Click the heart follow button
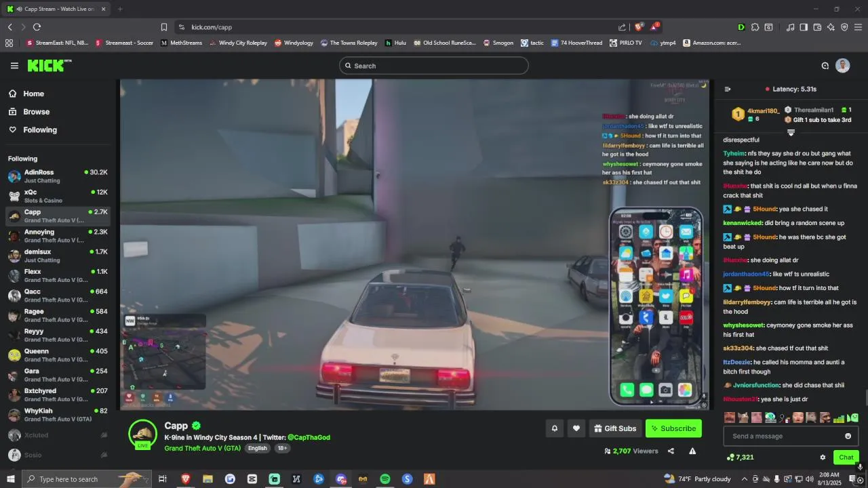 [x=576, y=428]
